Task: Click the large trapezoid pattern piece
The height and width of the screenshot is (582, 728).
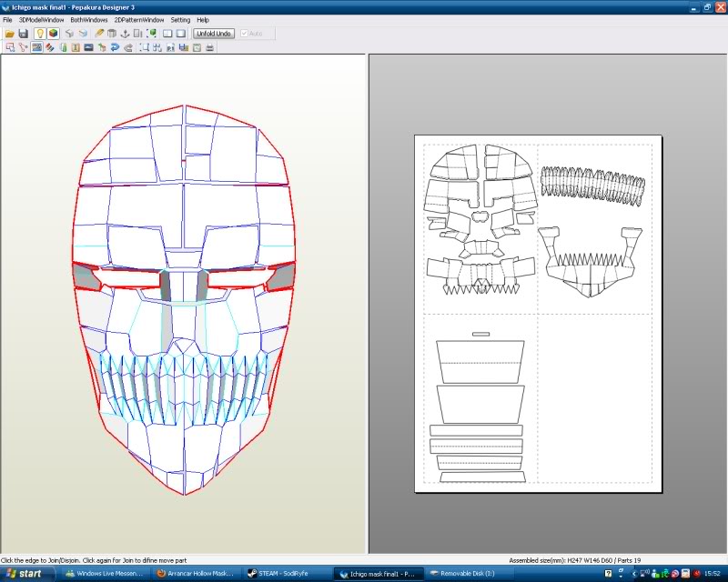Action: pos(480,362)
